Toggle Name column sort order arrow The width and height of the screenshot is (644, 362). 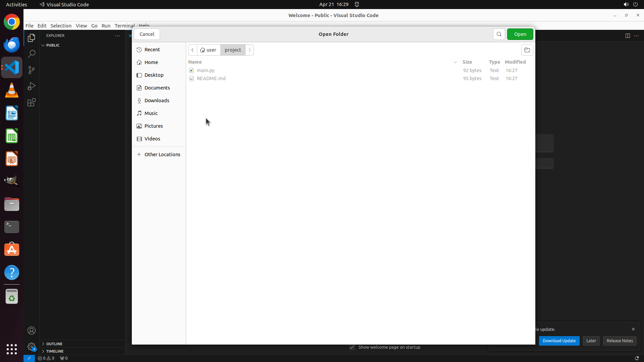pos(455,62)
